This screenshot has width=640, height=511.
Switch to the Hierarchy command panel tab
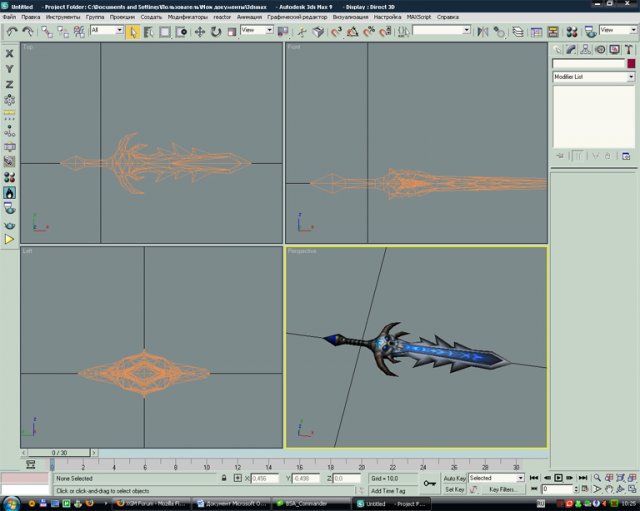[585, 50]
